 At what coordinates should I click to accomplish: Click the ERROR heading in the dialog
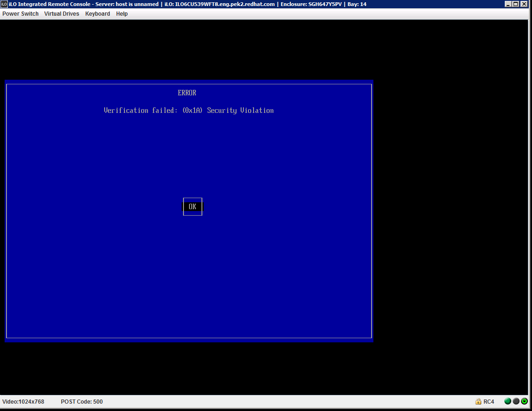tap(187, 93)
